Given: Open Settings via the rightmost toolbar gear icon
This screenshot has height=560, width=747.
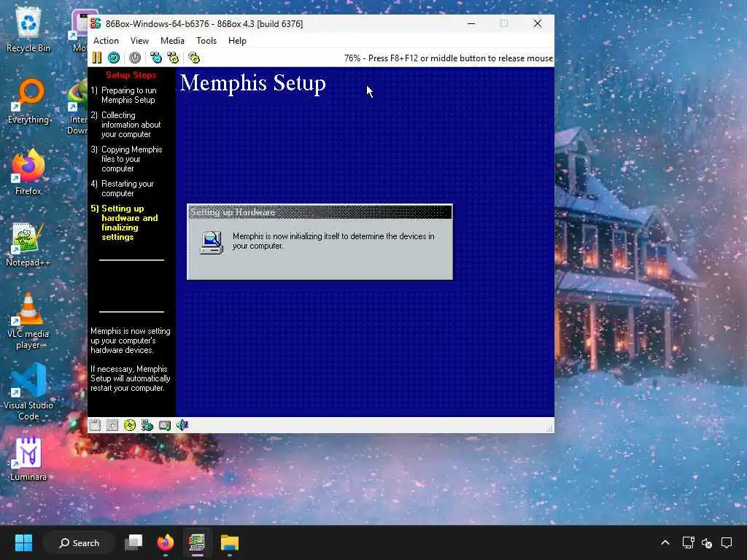Looking at the screenshot, I should pos(194,58).
